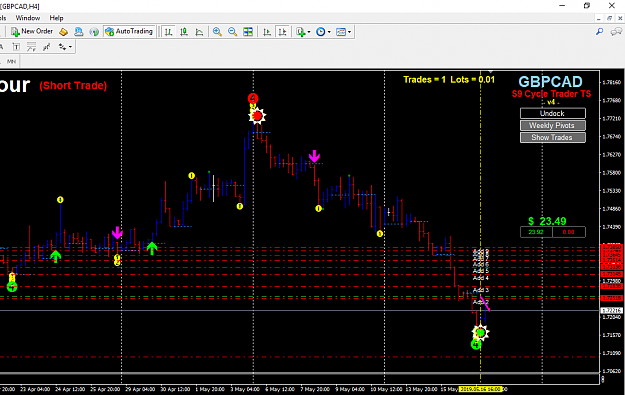625x395 pixels.
Task: Click the (Short Trade) label
Action: tap(73, 86)
